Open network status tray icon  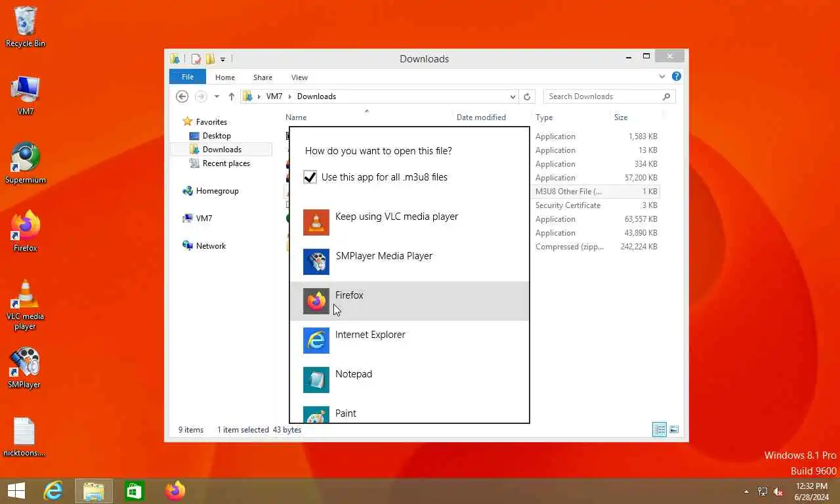coord(763,492)
